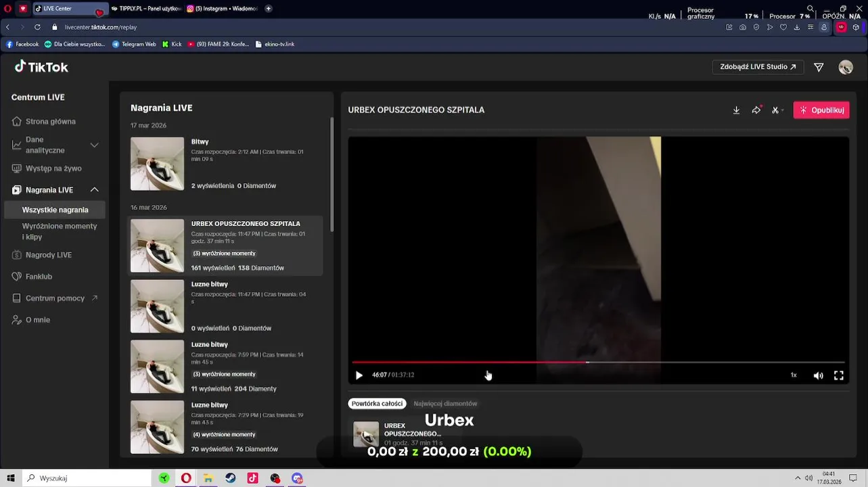The width and height of the screenshot is (868, 487).
Task: Open the scissors clip editing tool
Action: pyautogui.click(x=776, y=110)
